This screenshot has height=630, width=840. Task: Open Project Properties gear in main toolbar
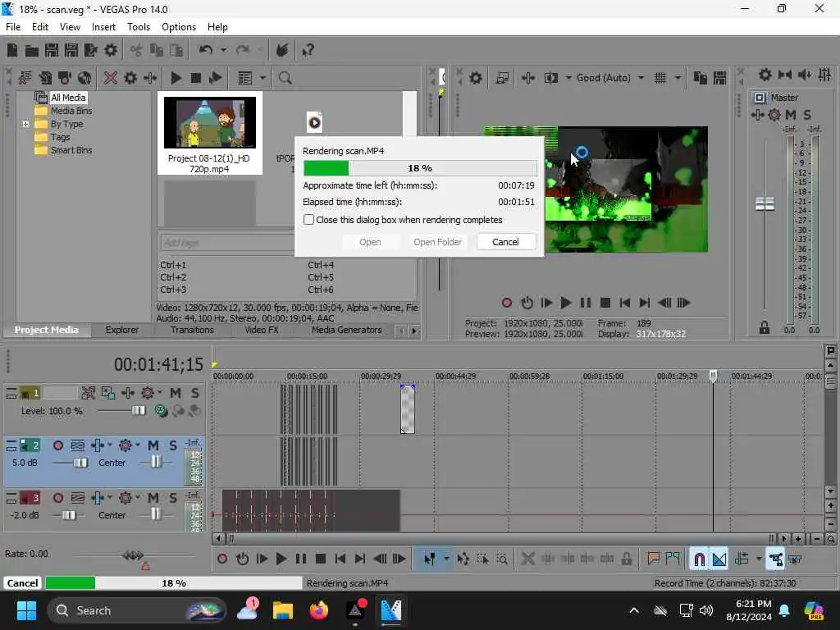111,50
